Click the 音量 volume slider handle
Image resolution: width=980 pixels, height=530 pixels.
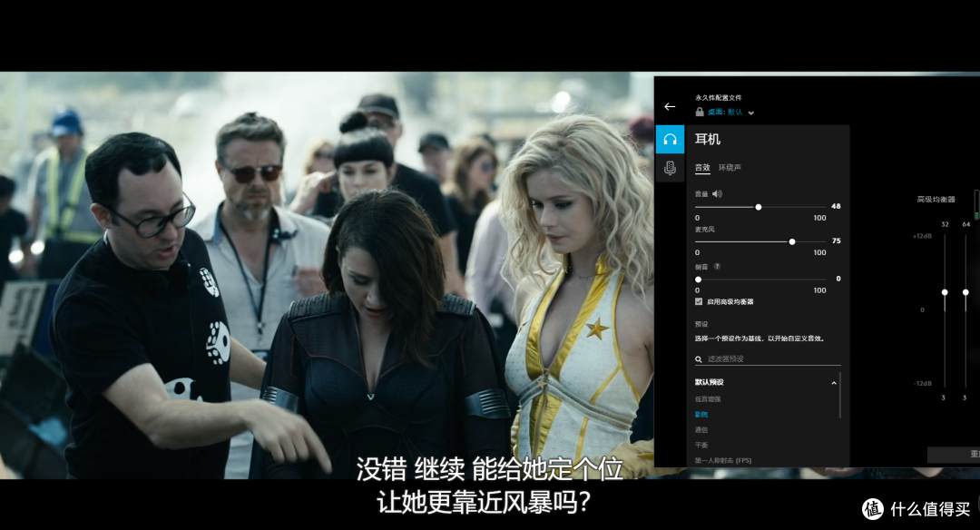point(758,207)
